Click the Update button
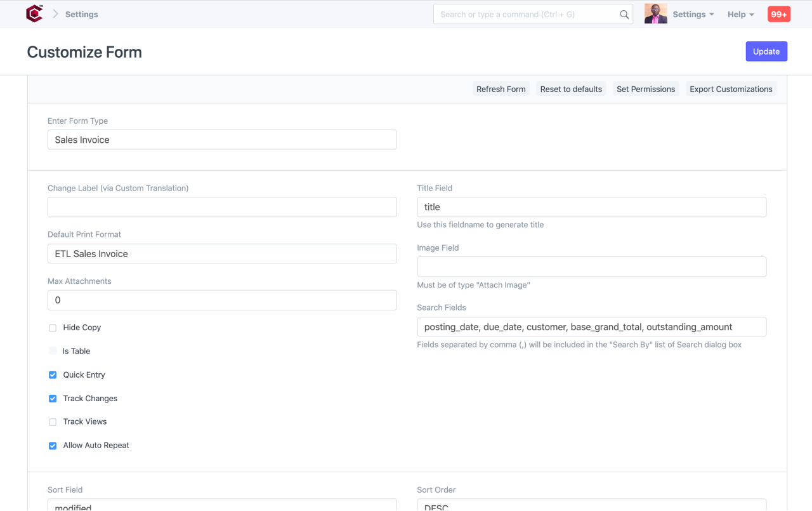This screenshot has height=511, width=812. tap(766, 51)
